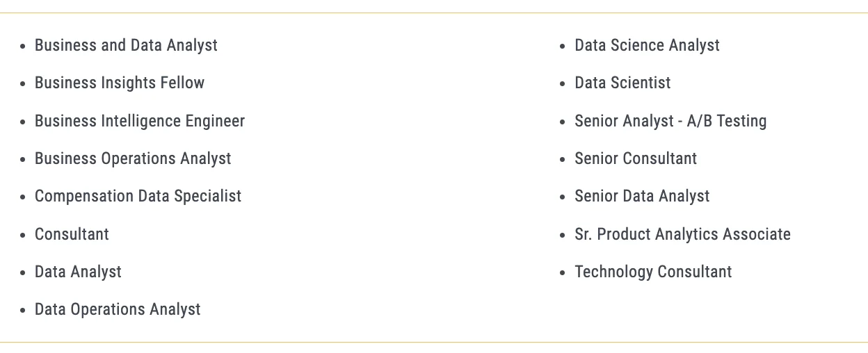
Task: Click the Senior Consultant list entry
Action: point(636,158)
